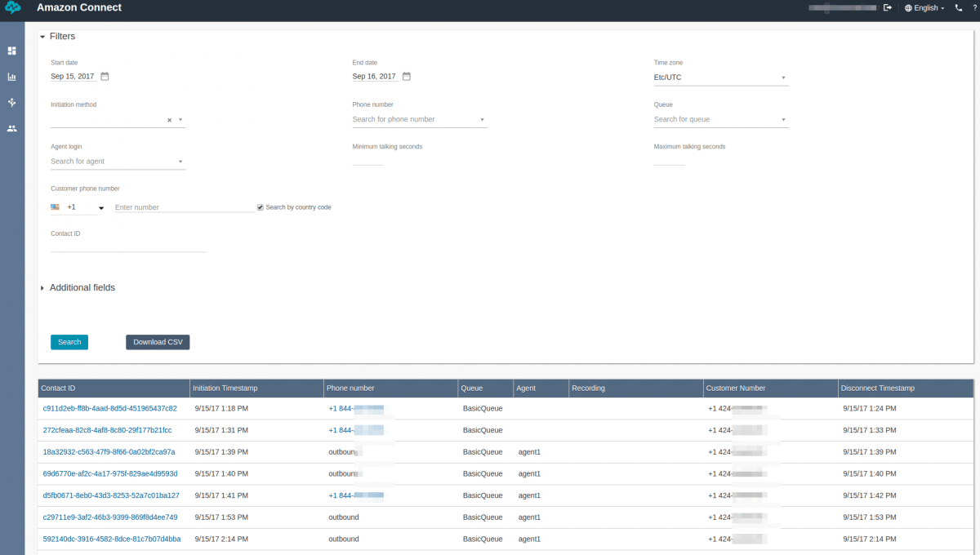
Task: Log out using the sign-out icon
Action: tap(889, 7)
